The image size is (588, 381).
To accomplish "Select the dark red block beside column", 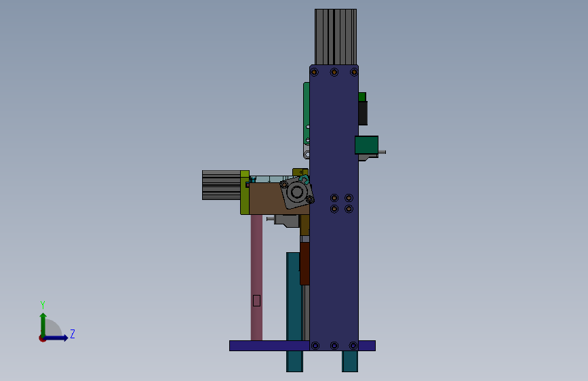I will coord(305,264).
